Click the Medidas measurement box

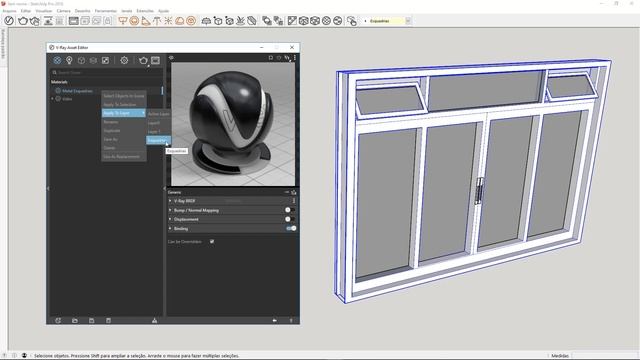[x=604, y=356]
